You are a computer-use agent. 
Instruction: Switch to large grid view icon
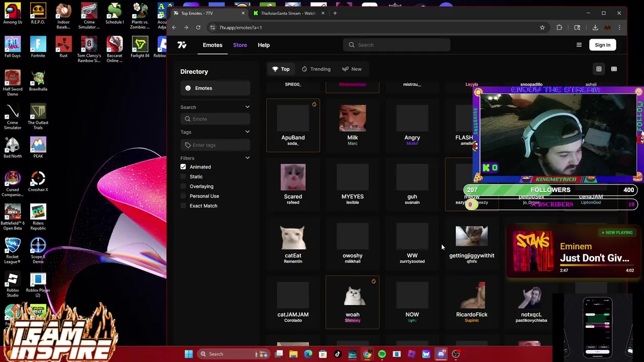pyautogui.click(x=599, y=69)
